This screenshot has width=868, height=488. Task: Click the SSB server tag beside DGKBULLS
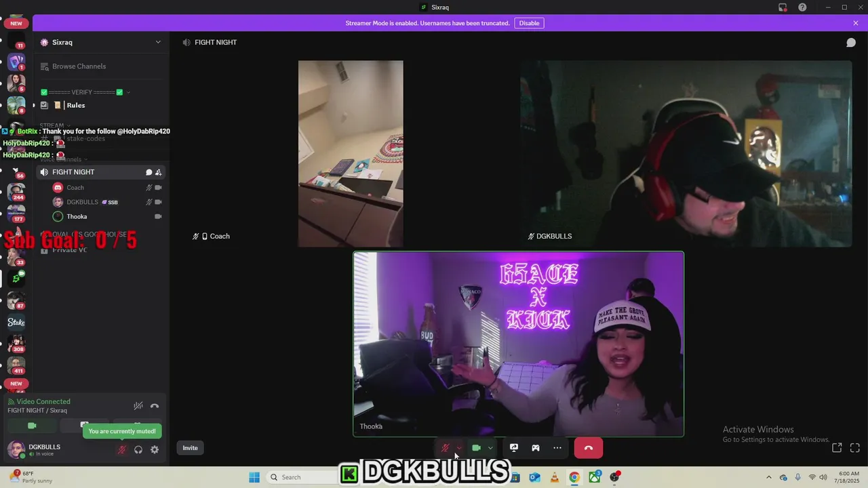coord(110,202)
